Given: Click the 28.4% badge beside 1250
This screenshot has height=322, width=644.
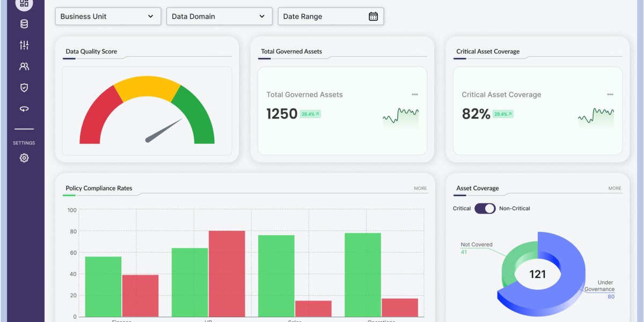Looking at the screenshot, I should point(310,114).
